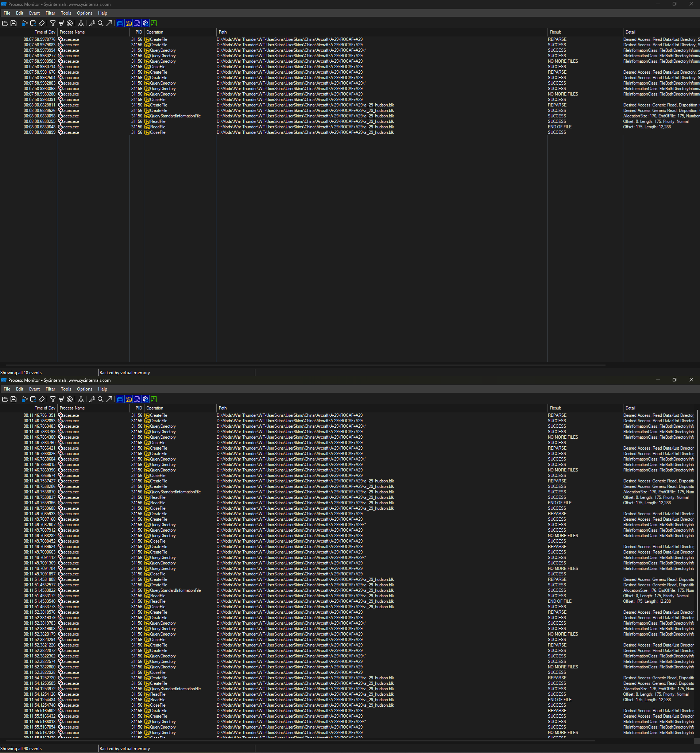Toggle Show Network Activity in the upper window
The image size is (700, 753).
137,23
